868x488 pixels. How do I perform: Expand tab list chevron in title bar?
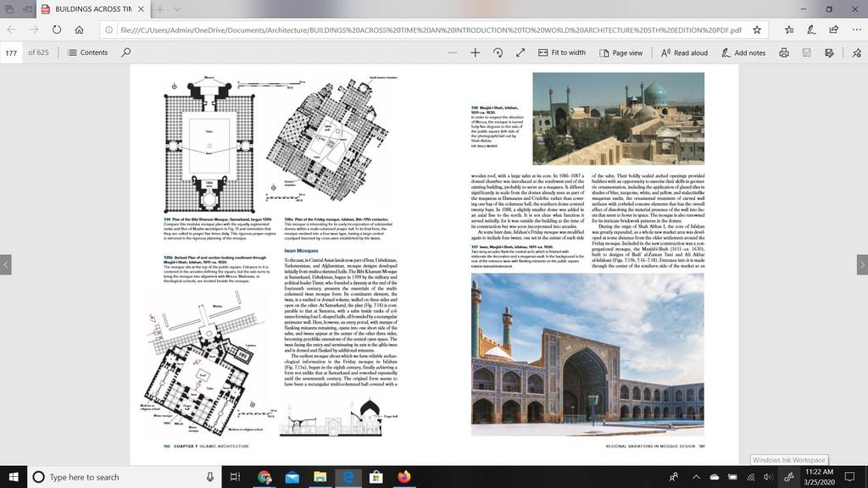pos(177,9)
